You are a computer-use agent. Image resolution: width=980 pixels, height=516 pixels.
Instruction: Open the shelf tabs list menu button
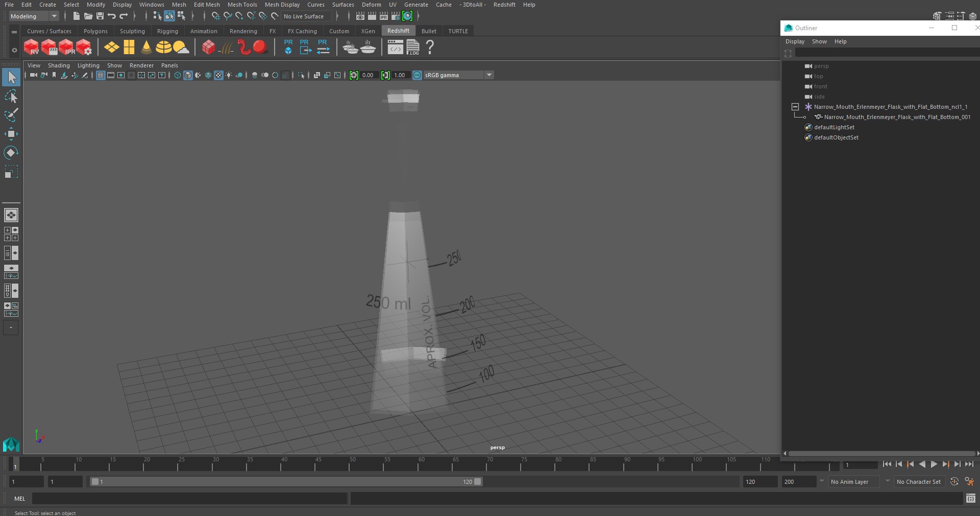pos(14,32)
